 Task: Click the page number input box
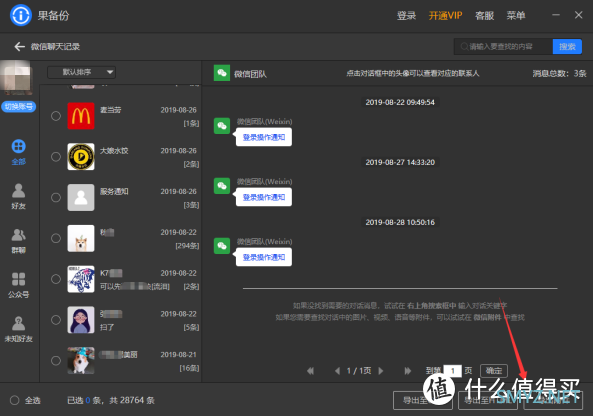[453, 371]
